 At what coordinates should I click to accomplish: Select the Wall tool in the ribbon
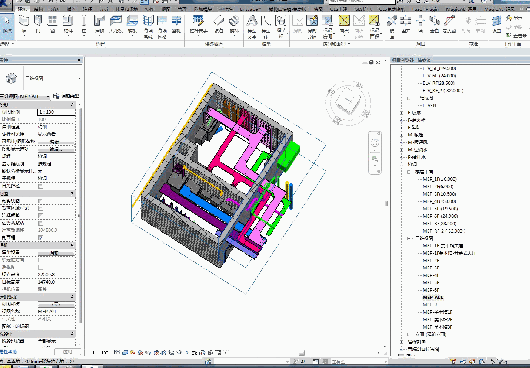click(24, 24)
